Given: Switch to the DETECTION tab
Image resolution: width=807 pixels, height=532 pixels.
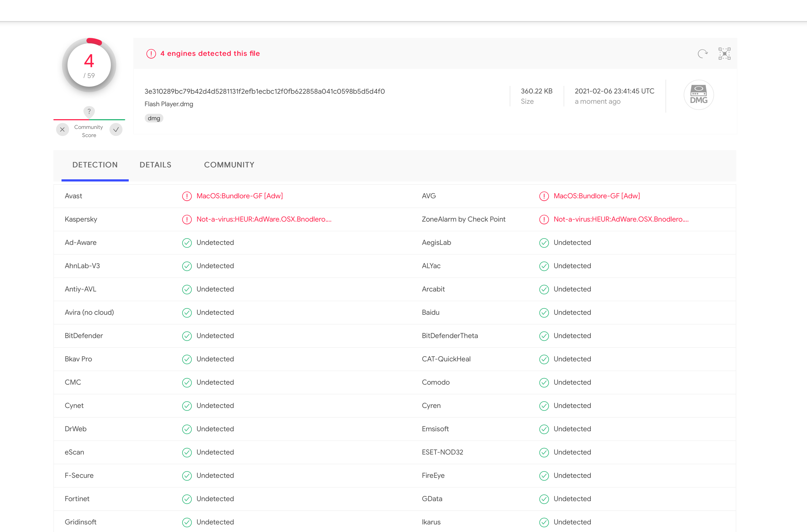Looking at the screenshot, I should [95, 165].
